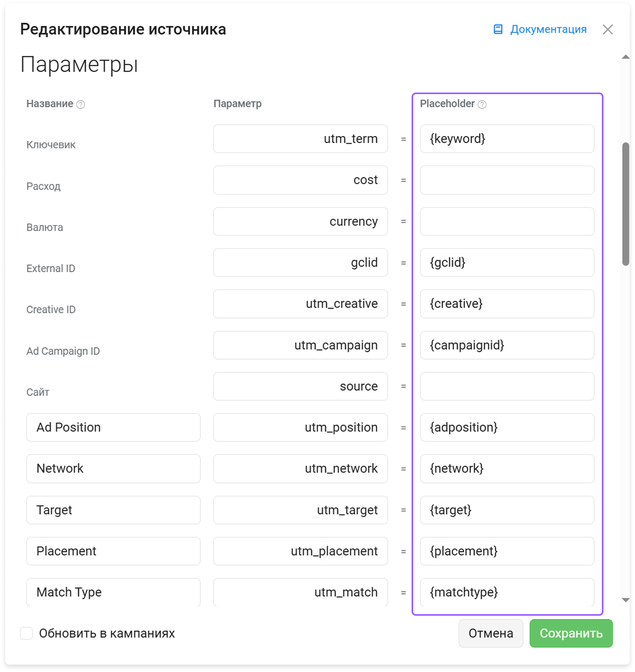Screen dimensions: 635x672
Task: Click the scrollbar up arrow
Action: pos(626,57)
